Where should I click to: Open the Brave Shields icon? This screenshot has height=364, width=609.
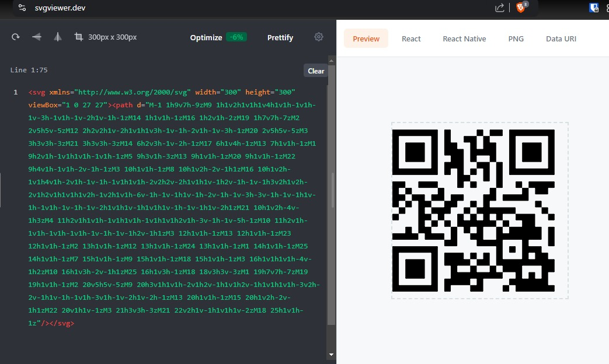tap(520, 8)
